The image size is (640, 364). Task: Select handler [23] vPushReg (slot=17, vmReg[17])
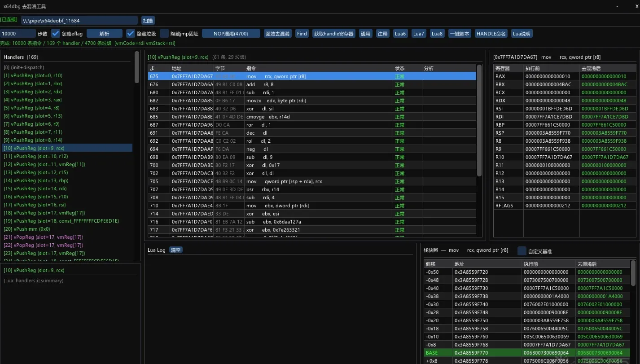click(x=68, y=253)
